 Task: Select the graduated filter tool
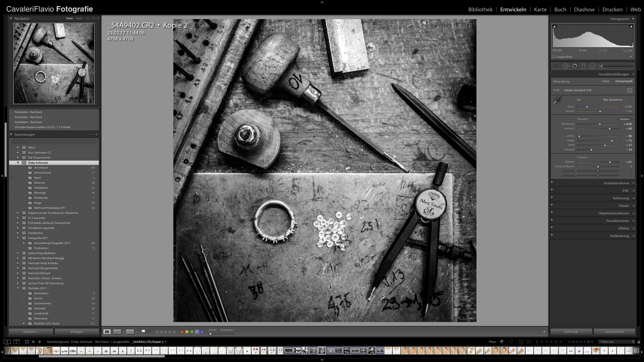(583, 66)
